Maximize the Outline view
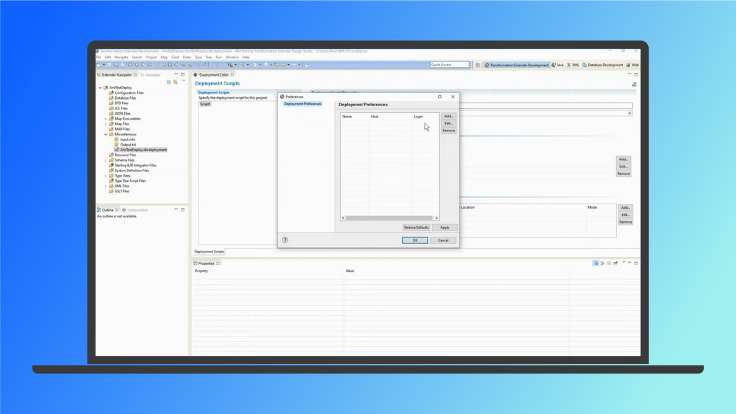This screenshot has height=414, width=736. coord(183,209)
